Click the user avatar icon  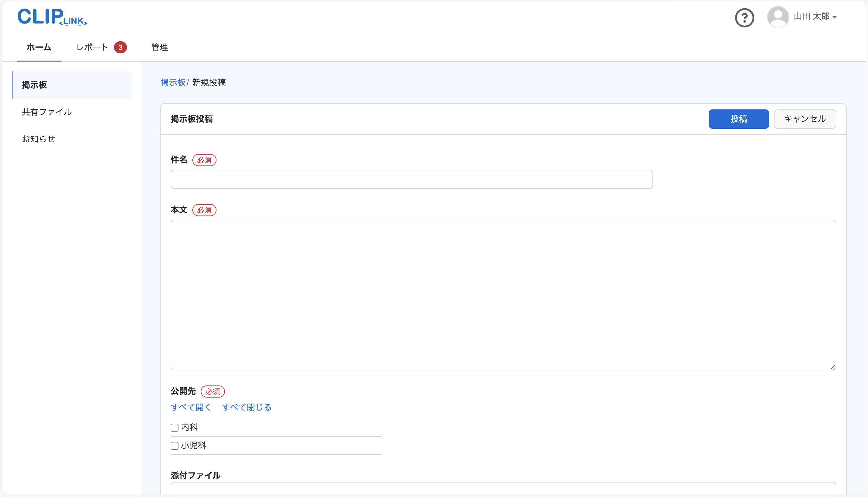pyautogui.click(x=778, y=17)
